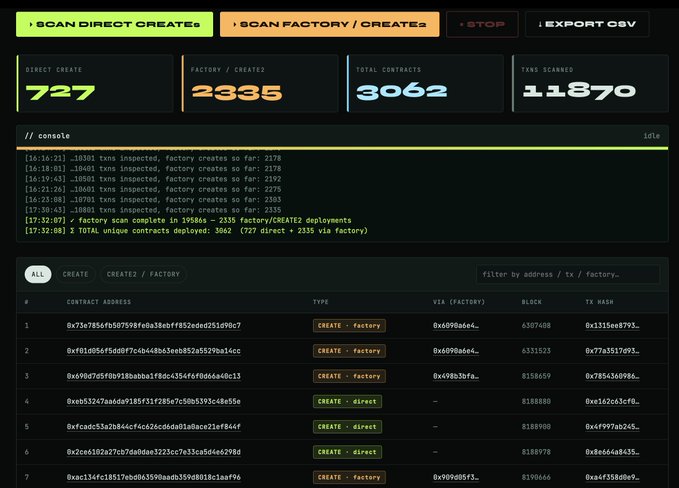Open tx hash 0x1315ee8793
679x488 pixels.
612,326
